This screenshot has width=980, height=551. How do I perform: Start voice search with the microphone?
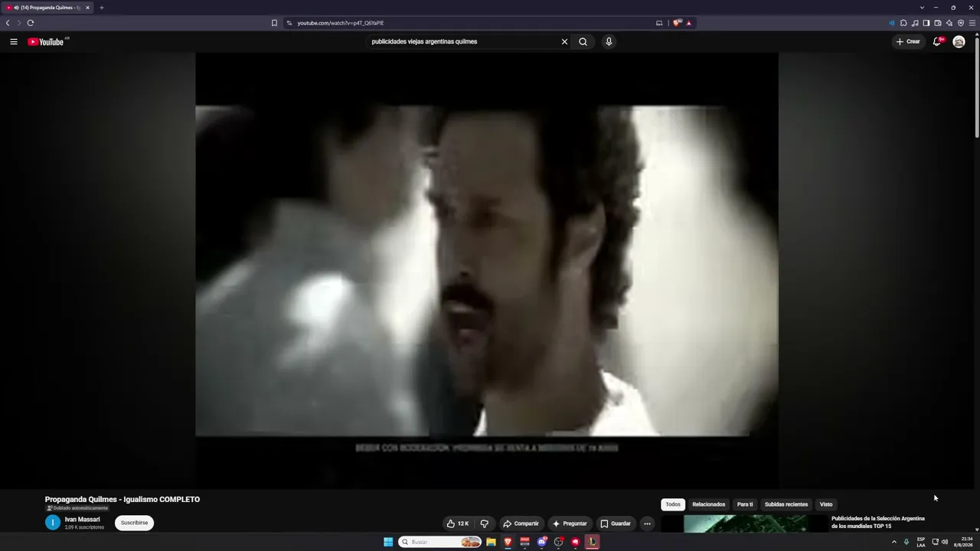609,41
